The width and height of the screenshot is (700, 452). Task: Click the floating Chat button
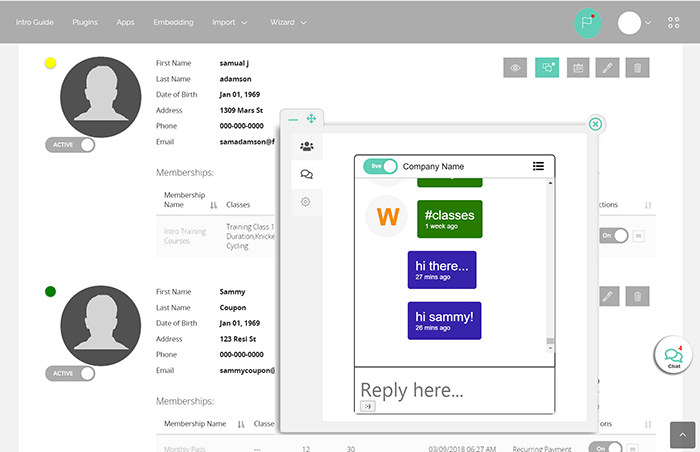click(x=673, y=359)
